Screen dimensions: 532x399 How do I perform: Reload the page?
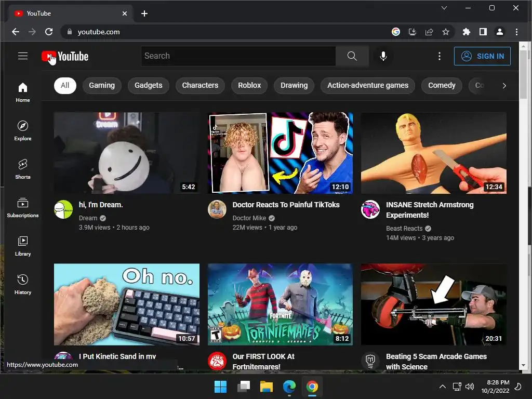tap(49, 32)
